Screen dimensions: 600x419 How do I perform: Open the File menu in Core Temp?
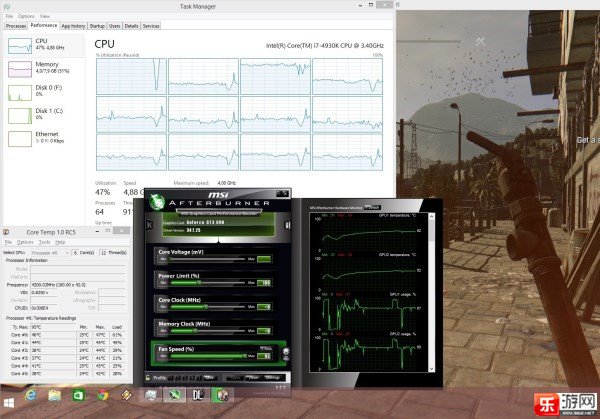(x=8, y=242)
